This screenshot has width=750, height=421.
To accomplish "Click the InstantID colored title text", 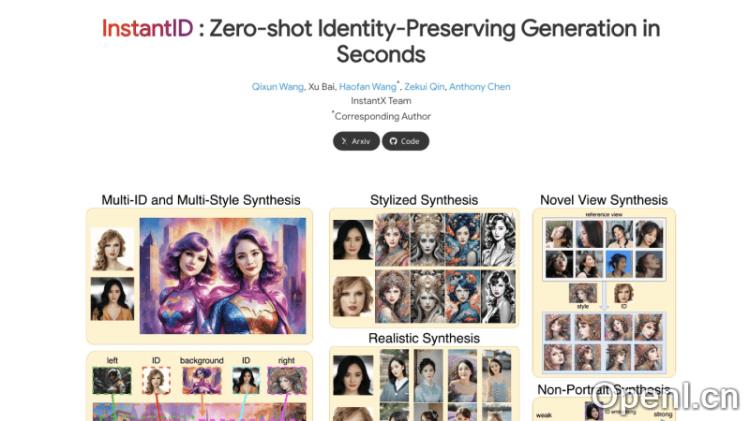I will [147, 28].
